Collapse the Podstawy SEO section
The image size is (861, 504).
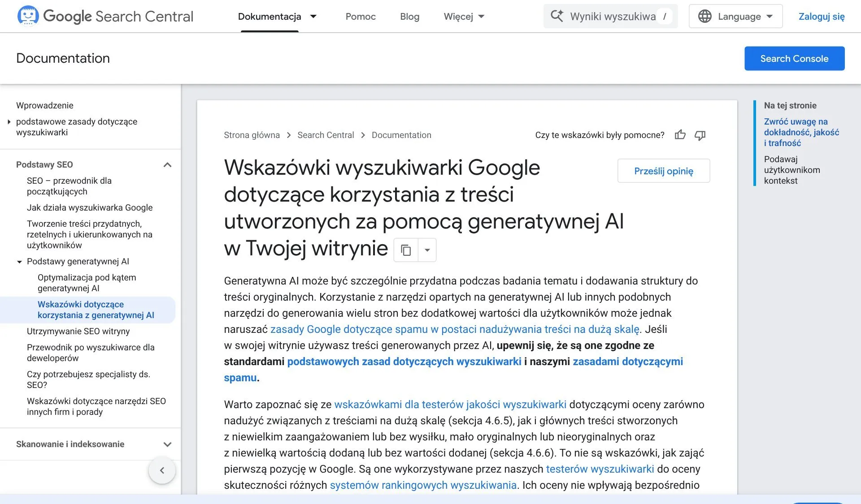coord(167,165)
